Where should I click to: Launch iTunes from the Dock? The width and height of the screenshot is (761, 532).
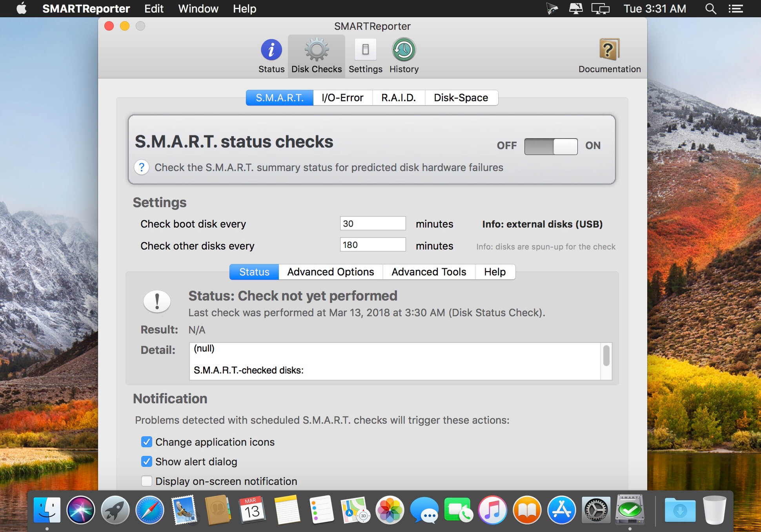coord(492,510)
